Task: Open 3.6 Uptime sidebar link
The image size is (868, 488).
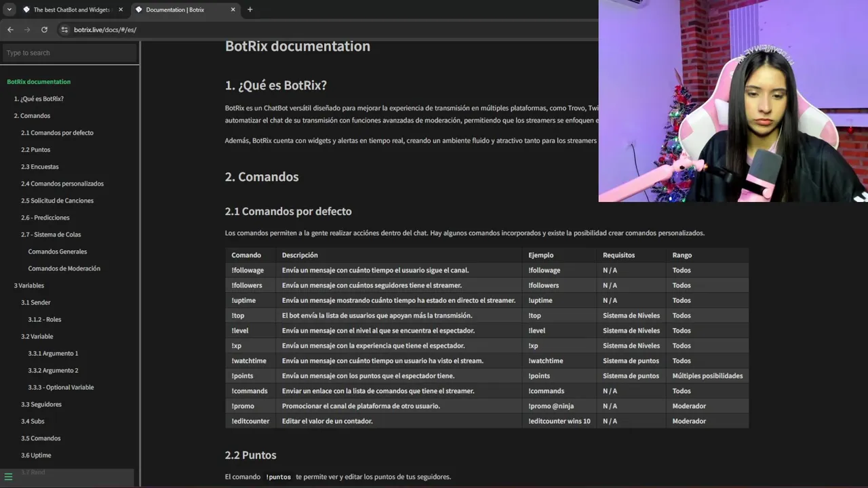Action: click(x=36, y=455)
